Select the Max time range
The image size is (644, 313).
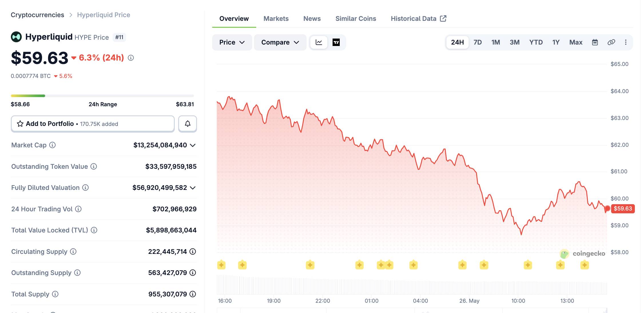point(576,42)
